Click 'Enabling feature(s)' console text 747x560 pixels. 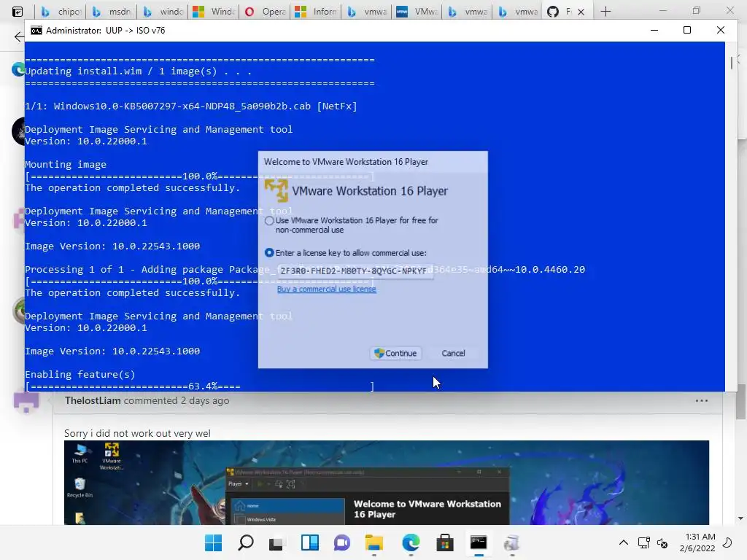click(80, 375)
